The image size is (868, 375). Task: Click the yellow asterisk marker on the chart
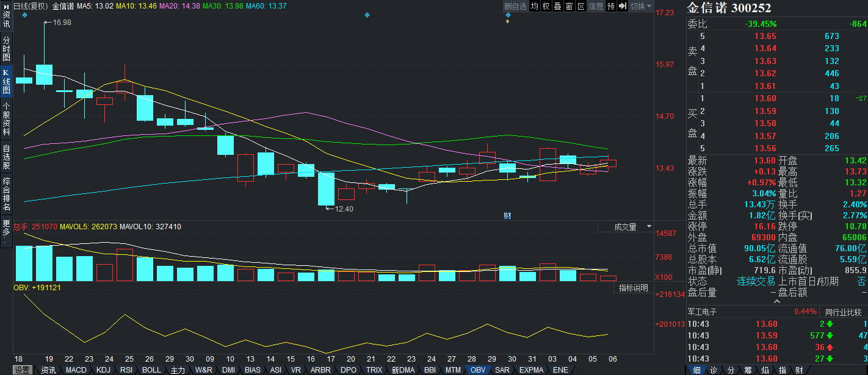pos(507,23)
